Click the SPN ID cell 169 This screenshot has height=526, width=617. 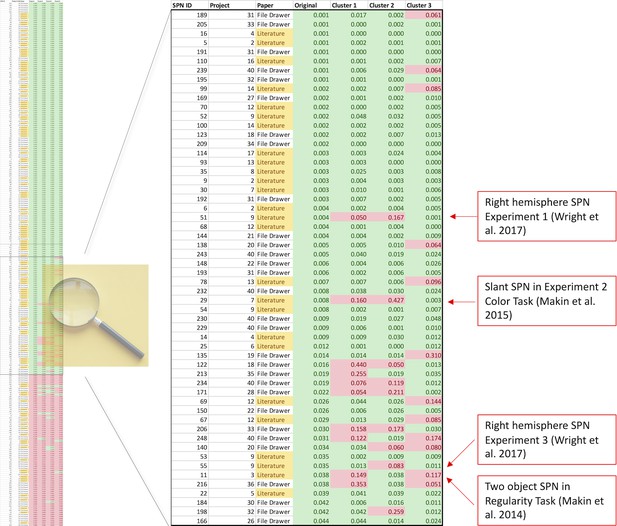click(x=190, y=98)
